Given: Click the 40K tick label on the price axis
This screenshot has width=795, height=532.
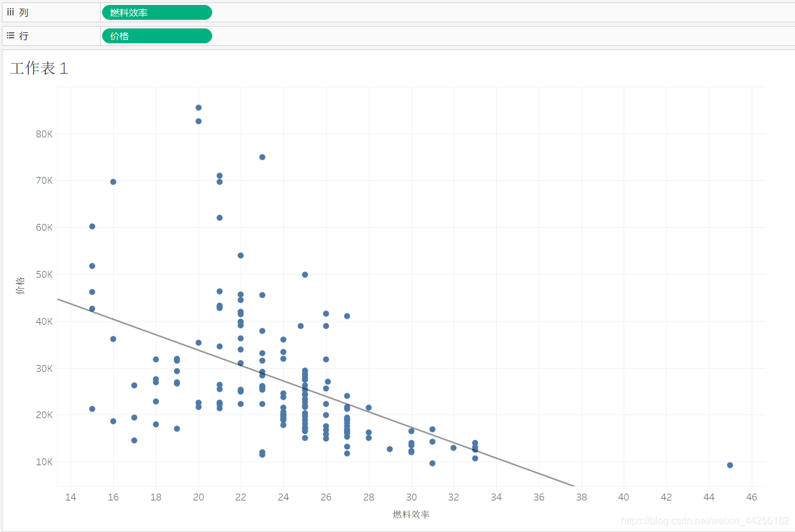Looking at the screenshot, I should [x=43, y=321].
